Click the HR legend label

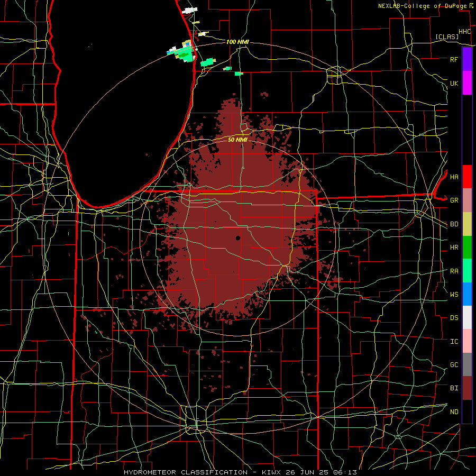coord(454,248)
